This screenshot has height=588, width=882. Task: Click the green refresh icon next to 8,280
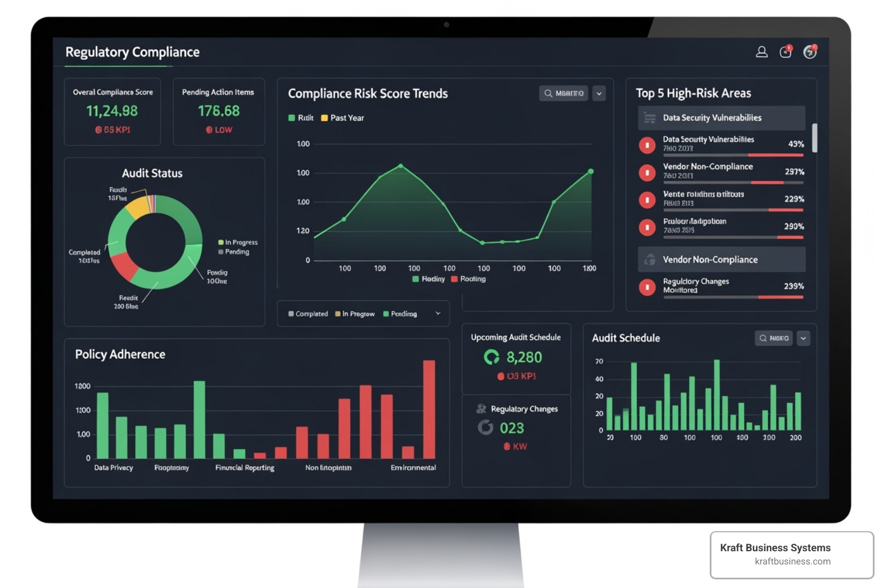click(492, 357)
